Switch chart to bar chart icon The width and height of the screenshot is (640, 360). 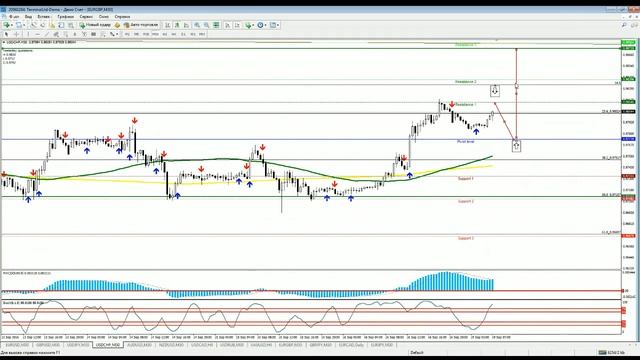(x=167, y=25)
